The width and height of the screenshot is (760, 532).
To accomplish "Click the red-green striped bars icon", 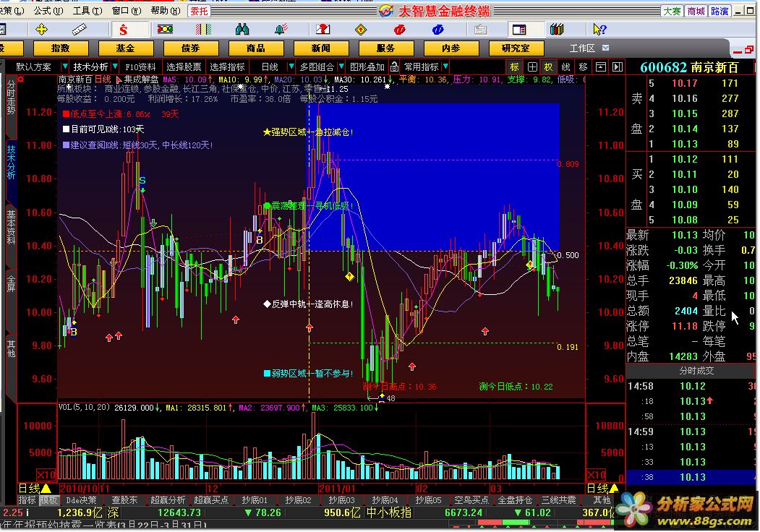I will 204,30.
